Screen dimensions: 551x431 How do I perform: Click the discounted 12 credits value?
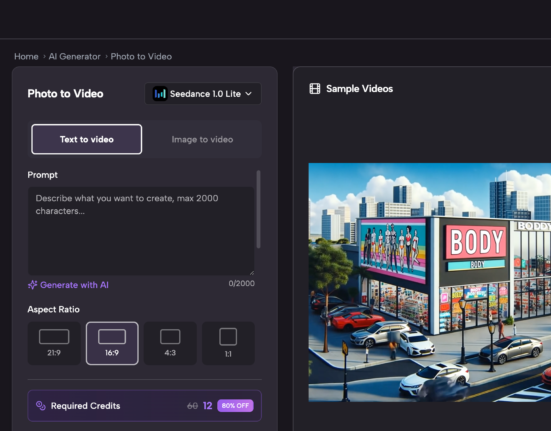pyautogui.click(x=207, y=406)
